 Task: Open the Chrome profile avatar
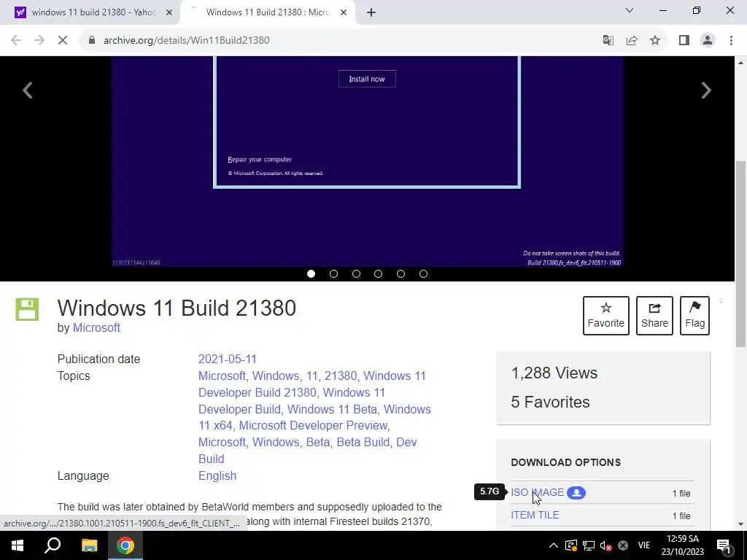708,41
